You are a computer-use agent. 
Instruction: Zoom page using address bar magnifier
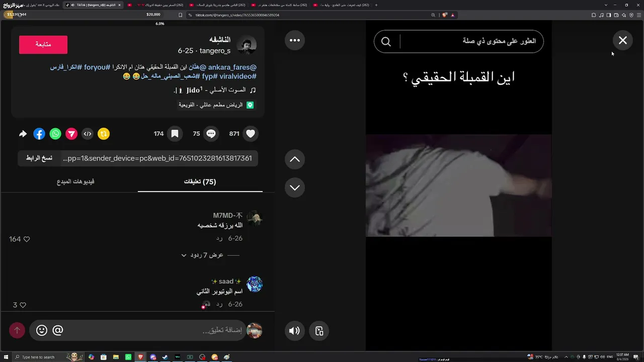coord(433,15)
